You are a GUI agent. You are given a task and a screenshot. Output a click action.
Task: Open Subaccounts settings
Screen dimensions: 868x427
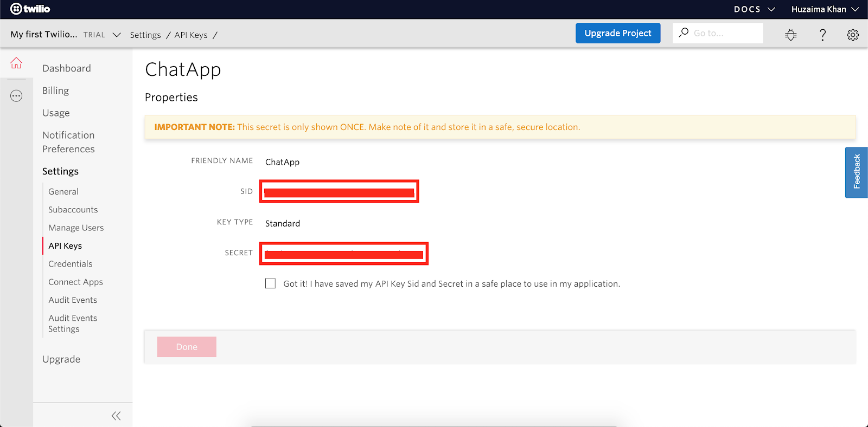73,210
